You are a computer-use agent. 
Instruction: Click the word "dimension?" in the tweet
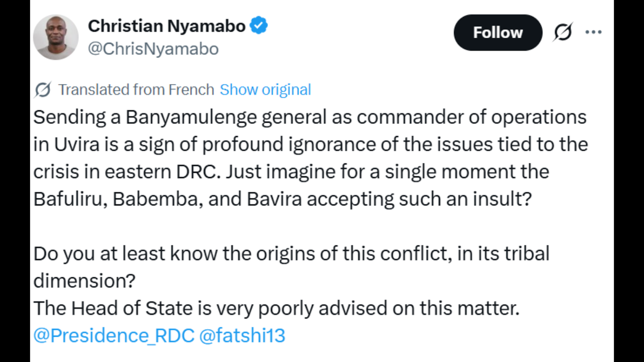[x=84, y=281]
